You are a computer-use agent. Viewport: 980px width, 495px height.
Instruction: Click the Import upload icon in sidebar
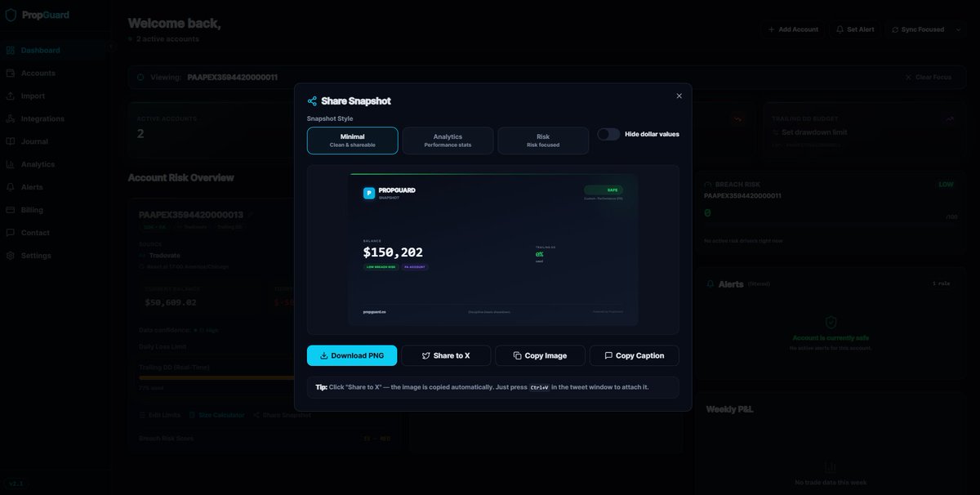(11, 96)
